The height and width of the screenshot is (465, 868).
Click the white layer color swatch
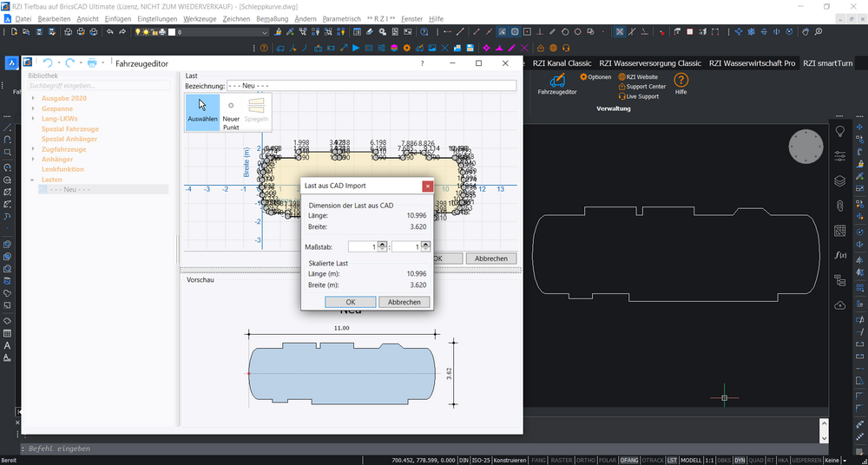coord(172,32)
